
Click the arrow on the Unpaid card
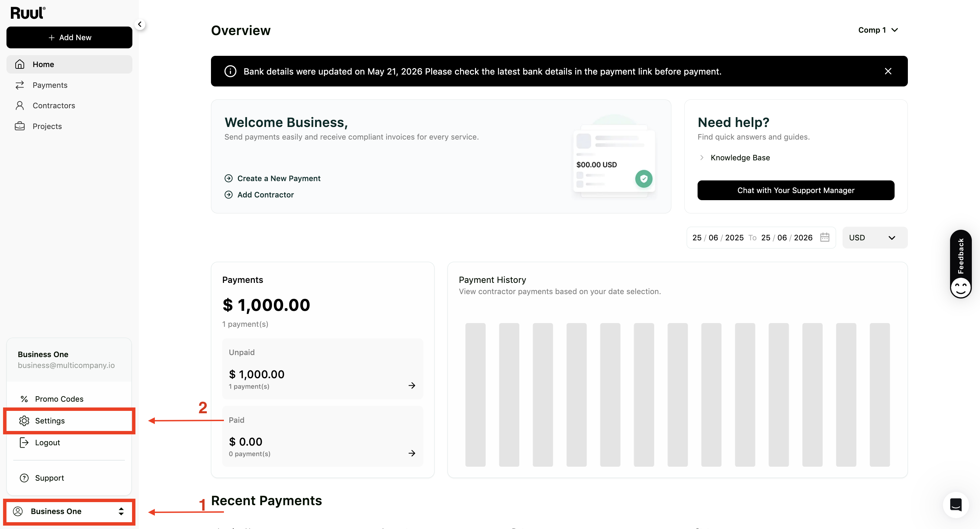point(412,386)
